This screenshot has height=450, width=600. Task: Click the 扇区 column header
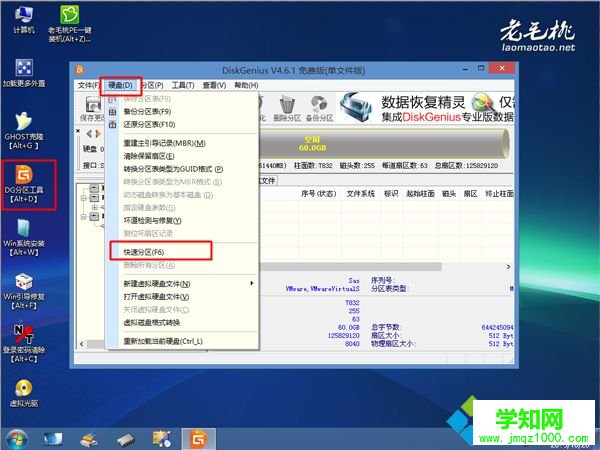tap(470, 194)
